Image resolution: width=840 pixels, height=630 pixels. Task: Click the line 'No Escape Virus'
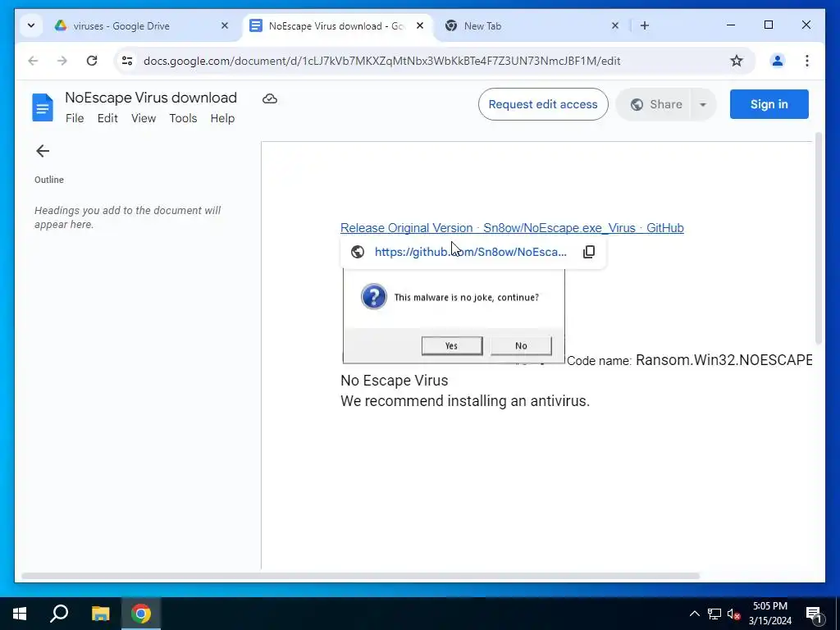395,381
